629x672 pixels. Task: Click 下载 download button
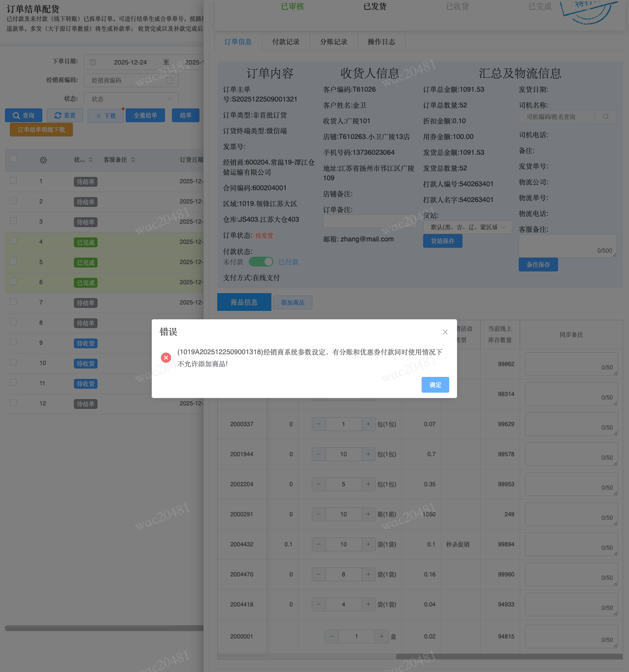click(106, 116)
